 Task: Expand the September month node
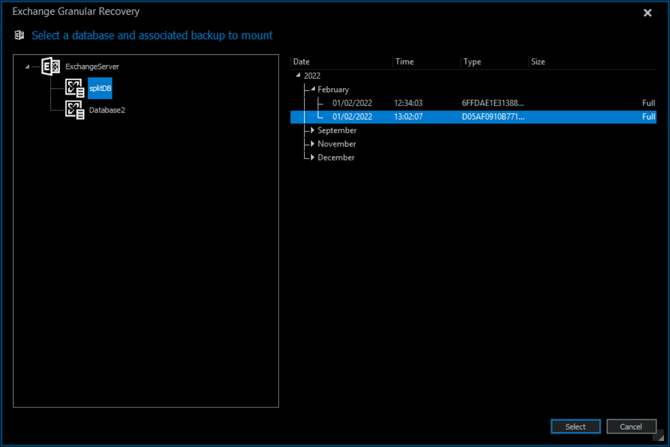click(312, 130)
